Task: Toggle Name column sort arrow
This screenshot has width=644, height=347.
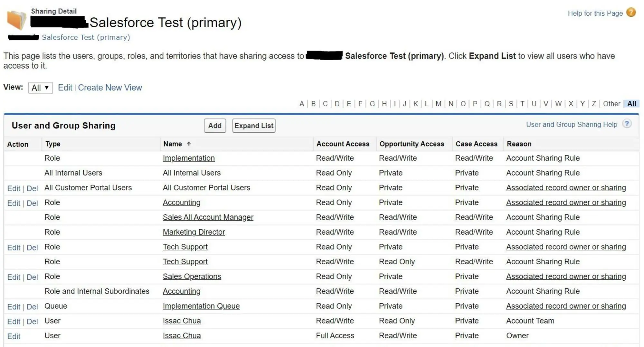Action: point(189,144)
